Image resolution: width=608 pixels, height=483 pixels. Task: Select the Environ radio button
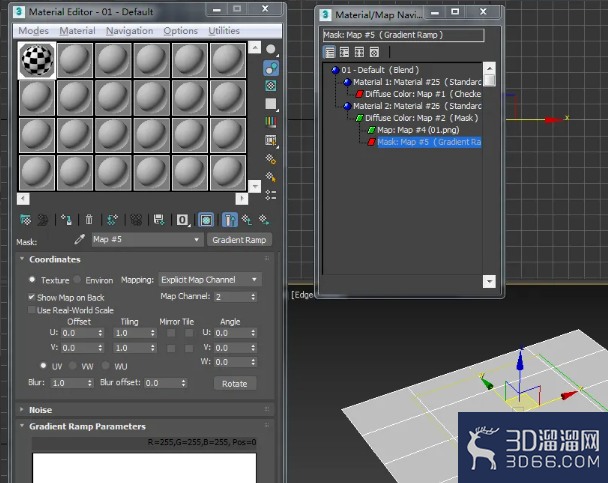77,279
